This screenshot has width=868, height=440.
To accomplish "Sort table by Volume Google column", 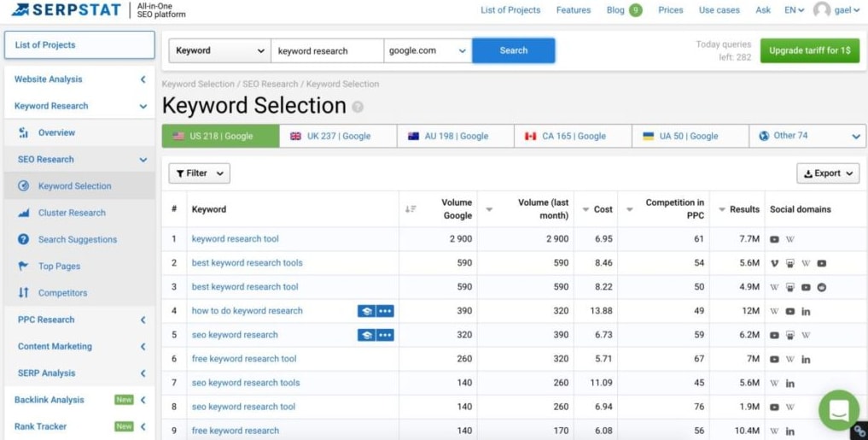I will 411,209.
